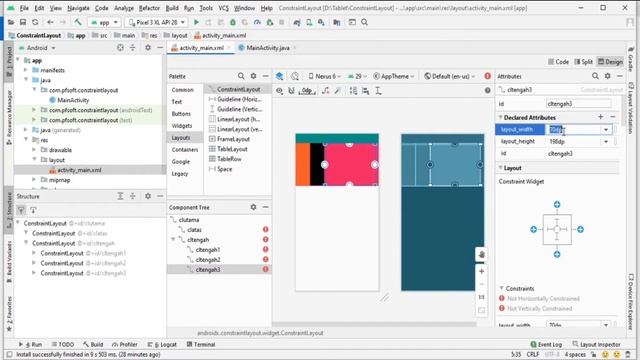Viewport: 640px width, 360px height.
Task: Click the Guidelines icon in design toolbar
Action: coord(378,91)
